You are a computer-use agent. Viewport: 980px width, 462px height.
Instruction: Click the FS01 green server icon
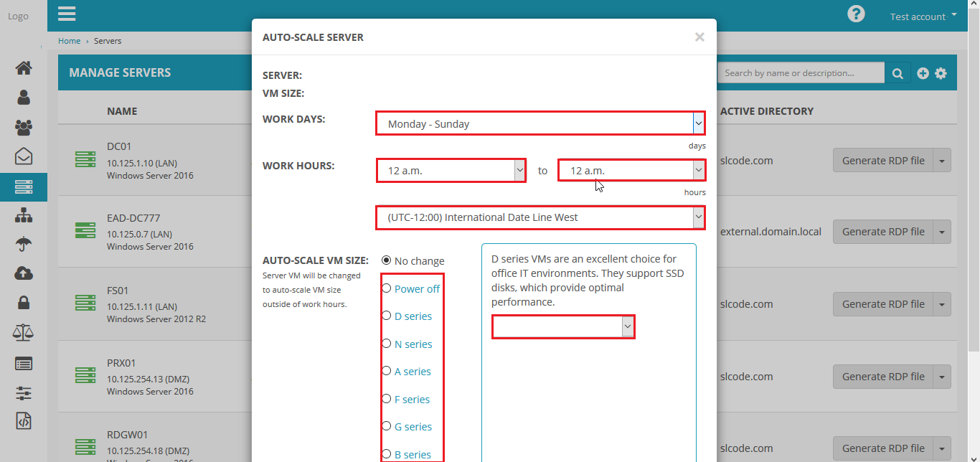pyautogui.click(x=85, y=303)
